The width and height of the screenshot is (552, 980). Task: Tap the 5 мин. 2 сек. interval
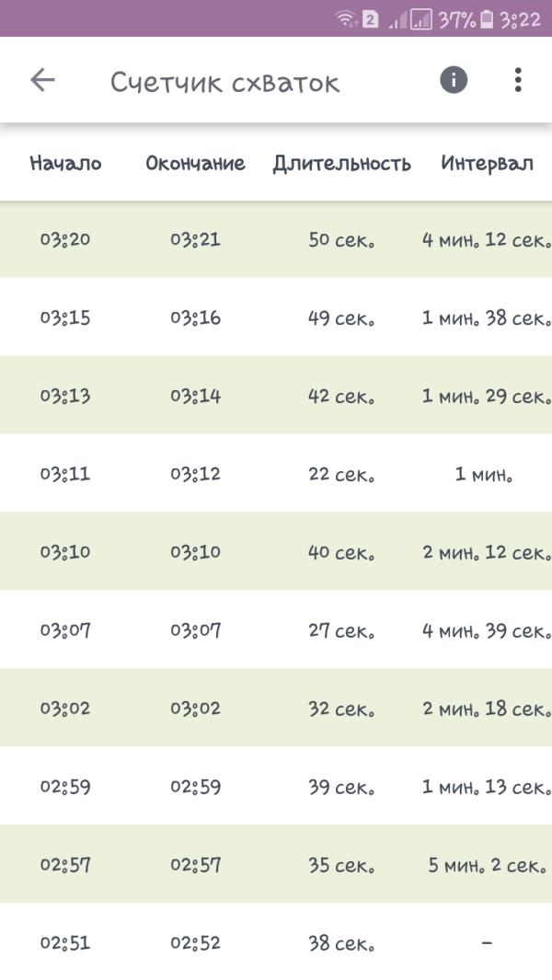point(487,866)
